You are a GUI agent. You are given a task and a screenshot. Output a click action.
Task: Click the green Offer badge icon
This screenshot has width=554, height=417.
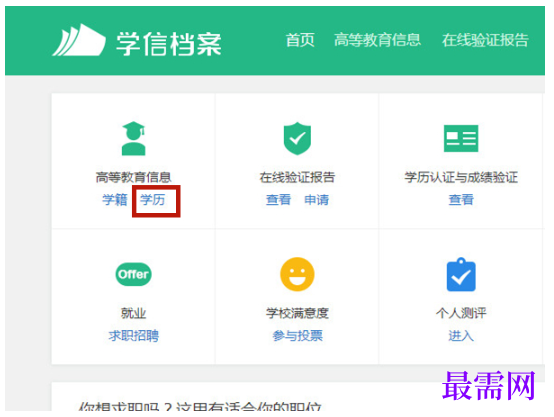click(134, 274)
